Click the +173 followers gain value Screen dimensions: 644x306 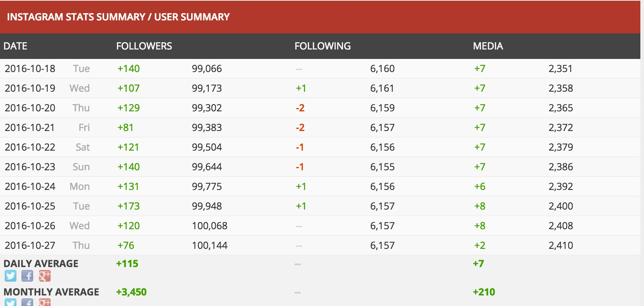(129, 206)
